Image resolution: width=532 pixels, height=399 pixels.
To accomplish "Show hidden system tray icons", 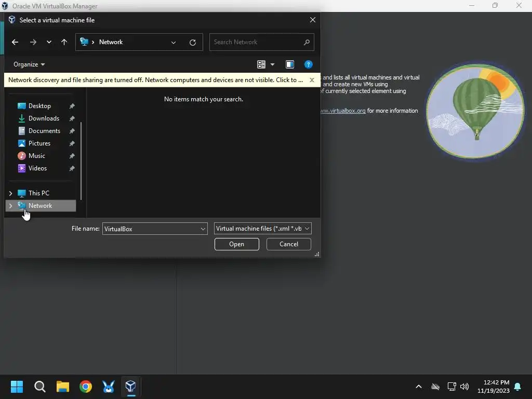I will pos(419,387).
